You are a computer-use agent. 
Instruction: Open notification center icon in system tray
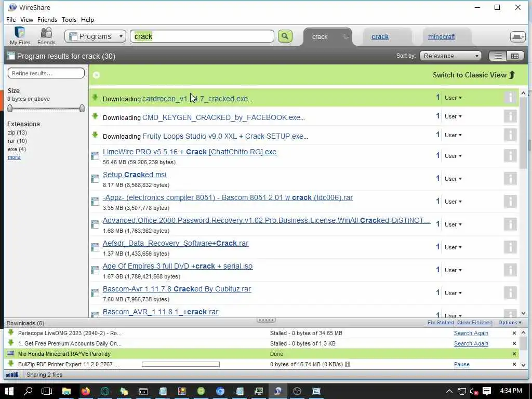click(487, 391)
